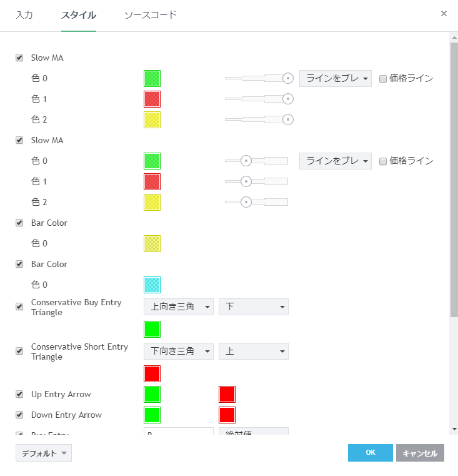The height and width of the screenshot is (476, 458).
Task: Toggle the Up Entry Arrow checkbox
Action: click(19, 395)
